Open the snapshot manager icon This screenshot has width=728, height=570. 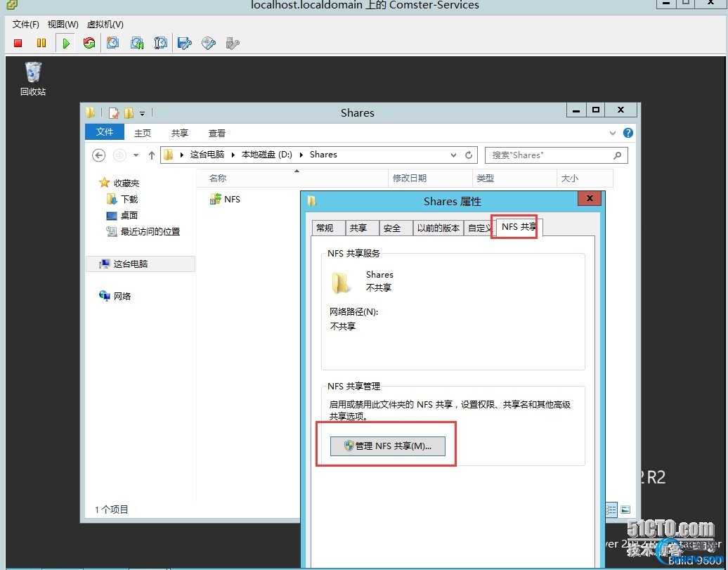[x=161, y=43]
